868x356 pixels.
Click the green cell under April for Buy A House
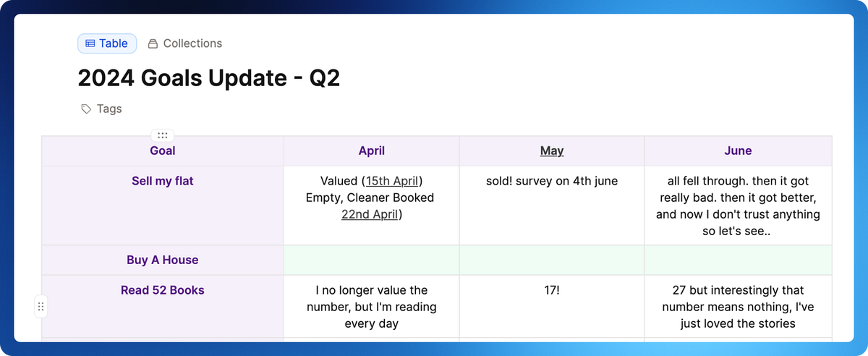pos(372,260)
